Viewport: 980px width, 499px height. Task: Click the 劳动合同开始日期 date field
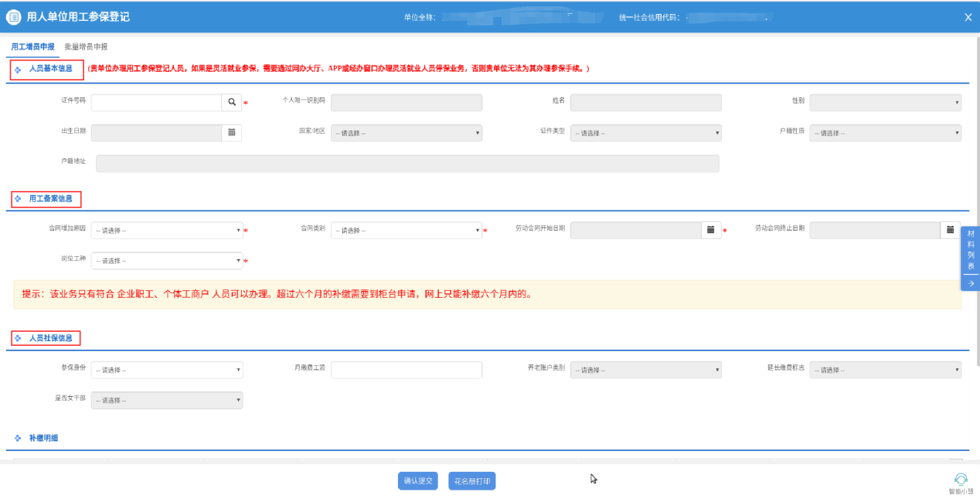(636, 230)
